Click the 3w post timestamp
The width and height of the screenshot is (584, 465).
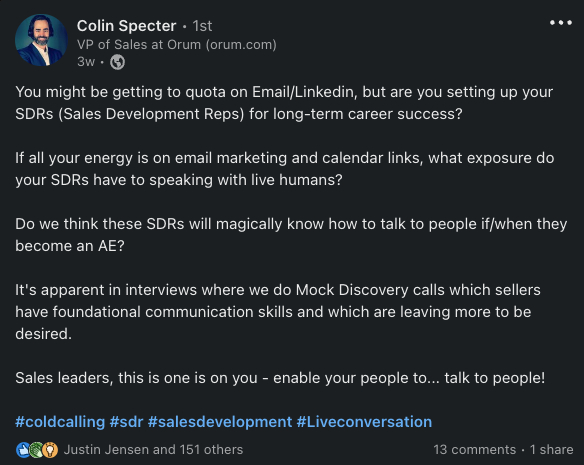pos(86,62)
